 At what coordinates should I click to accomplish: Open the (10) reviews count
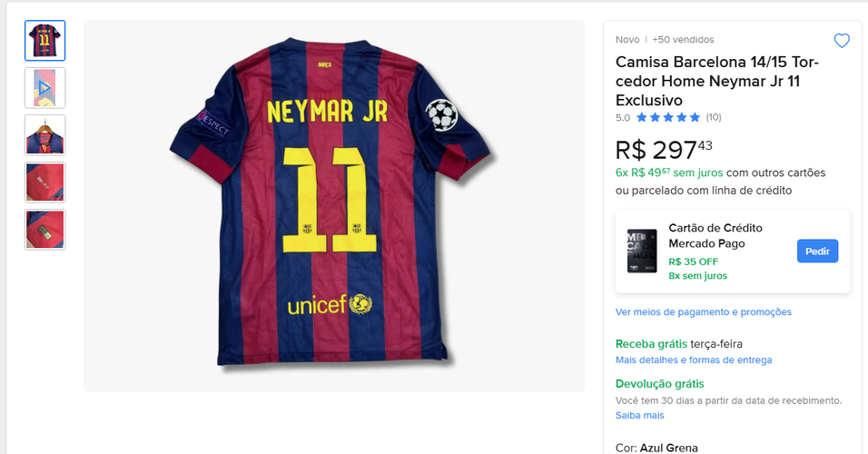714,117
